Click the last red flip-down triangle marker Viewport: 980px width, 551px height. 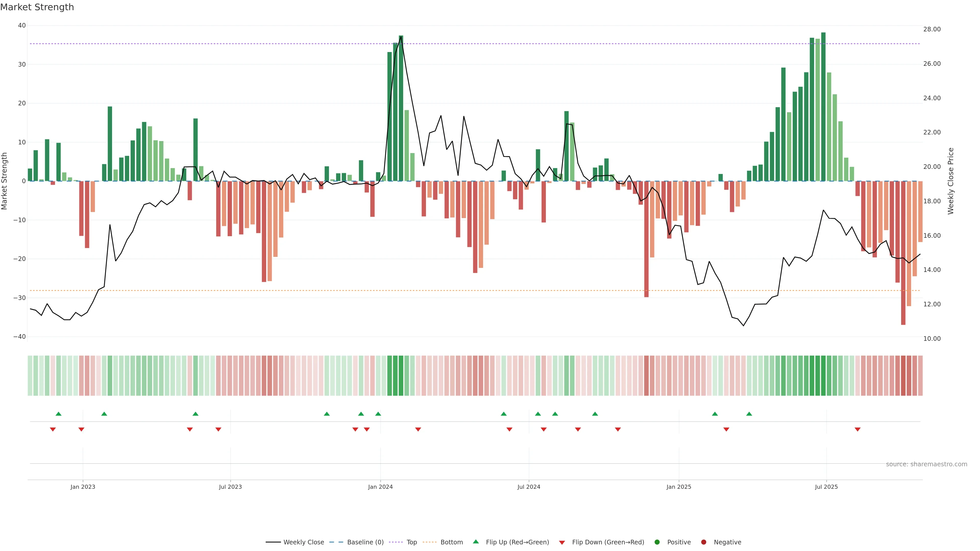click(x=857, y=429)
